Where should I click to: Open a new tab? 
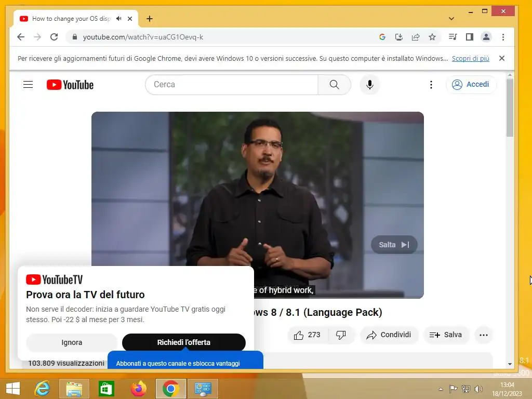click(x=150, y=19)
